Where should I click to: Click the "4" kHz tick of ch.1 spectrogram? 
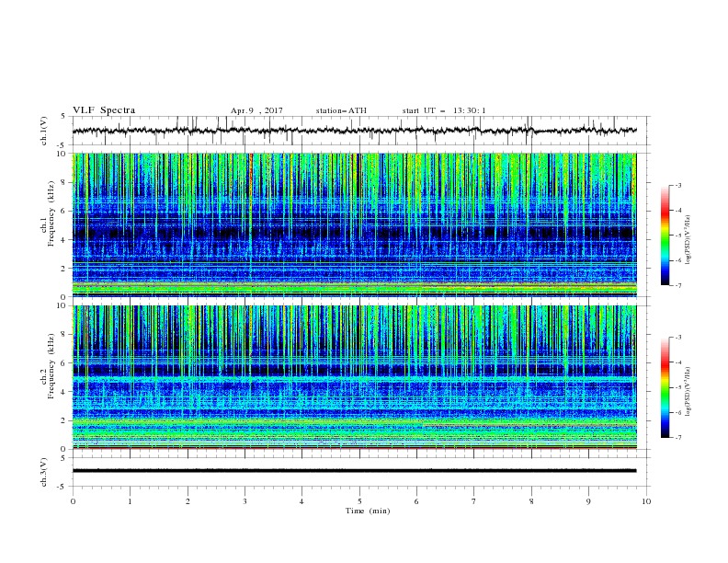[65, 240]
